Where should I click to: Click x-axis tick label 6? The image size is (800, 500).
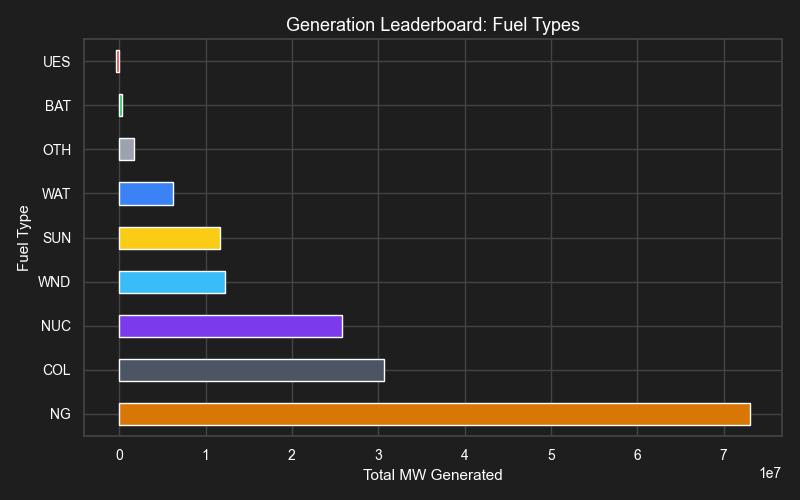638,455
